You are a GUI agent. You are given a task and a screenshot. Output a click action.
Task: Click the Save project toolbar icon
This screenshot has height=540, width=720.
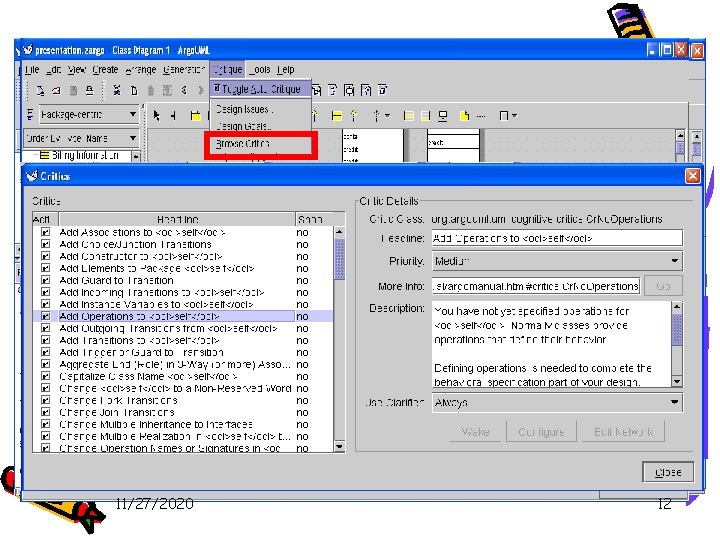pos(73,90)
